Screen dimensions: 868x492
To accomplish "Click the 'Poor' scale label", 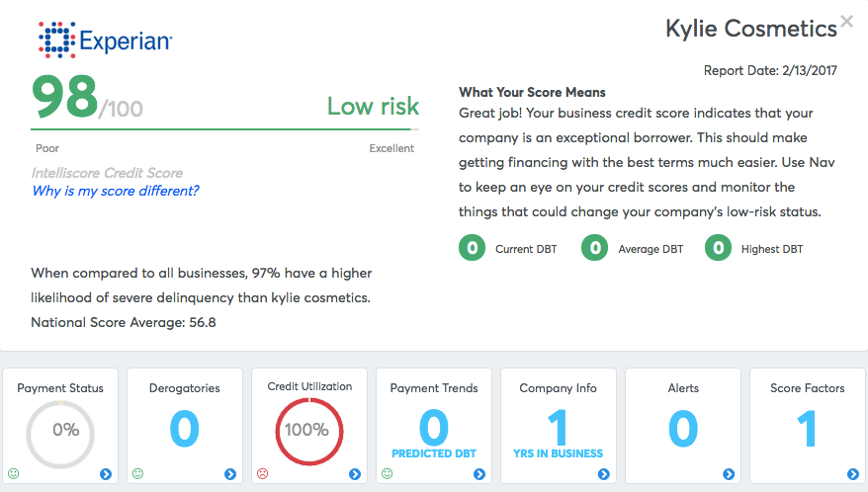I will click(x=47, y=148).
